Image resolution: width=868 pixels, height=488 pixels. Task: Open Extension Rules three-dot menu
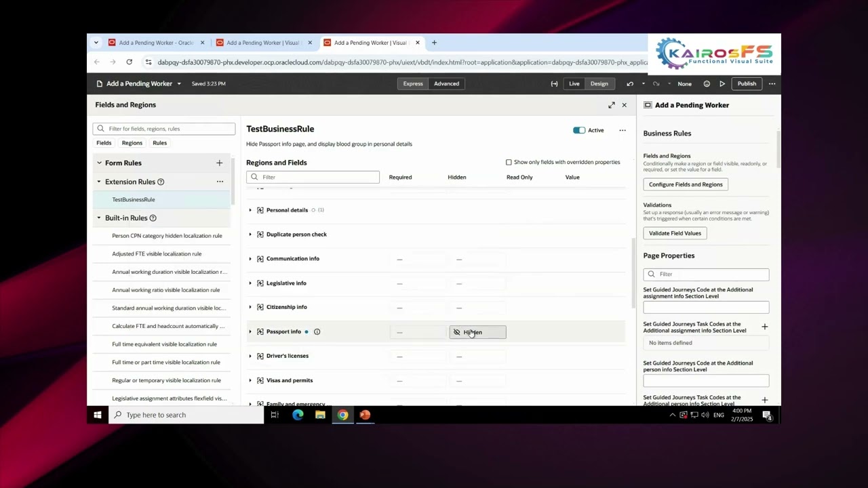click(x=220, y=182)
